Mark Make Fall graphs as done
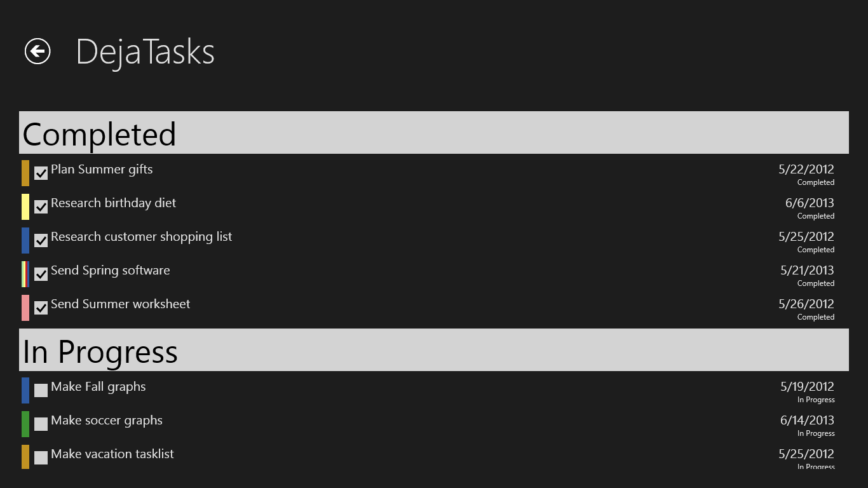 tap(41, 390)
